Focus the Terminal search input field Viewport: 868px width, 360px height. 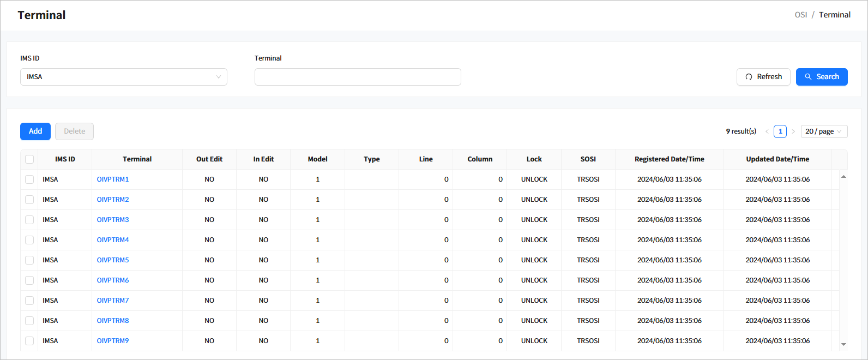point(357,77)
